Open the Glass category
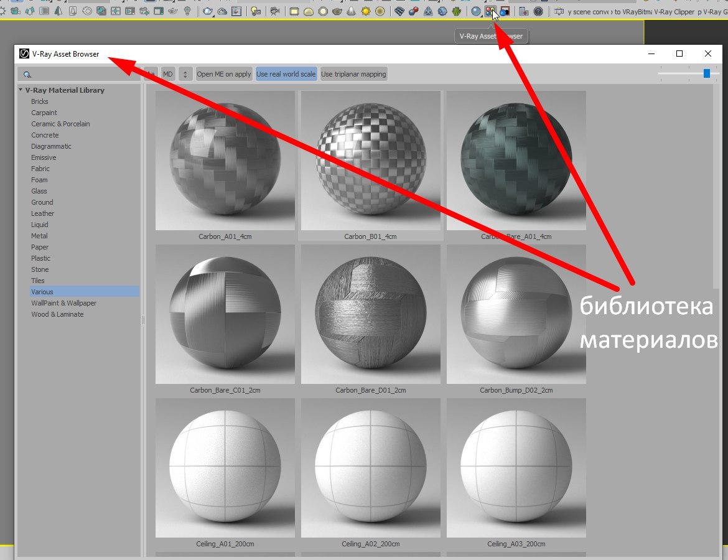 tap(39, 191)
